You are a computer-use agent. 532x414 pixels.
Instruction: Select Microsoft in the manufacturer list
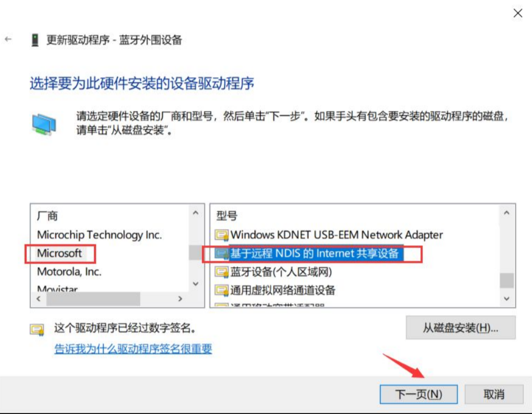pos(59,253)
